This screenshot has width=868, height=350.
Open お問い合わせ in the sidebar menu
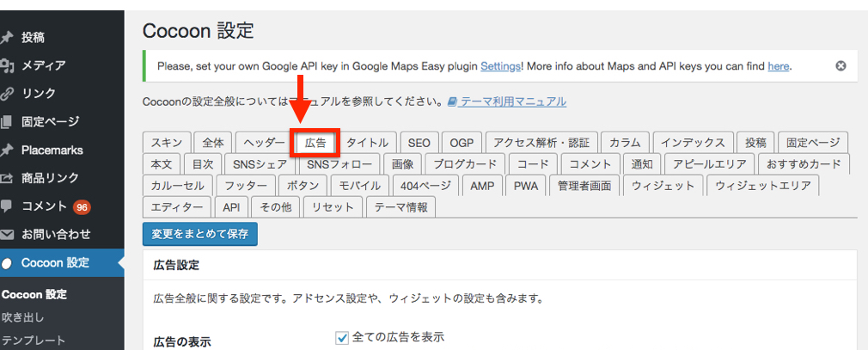point(56,235)
